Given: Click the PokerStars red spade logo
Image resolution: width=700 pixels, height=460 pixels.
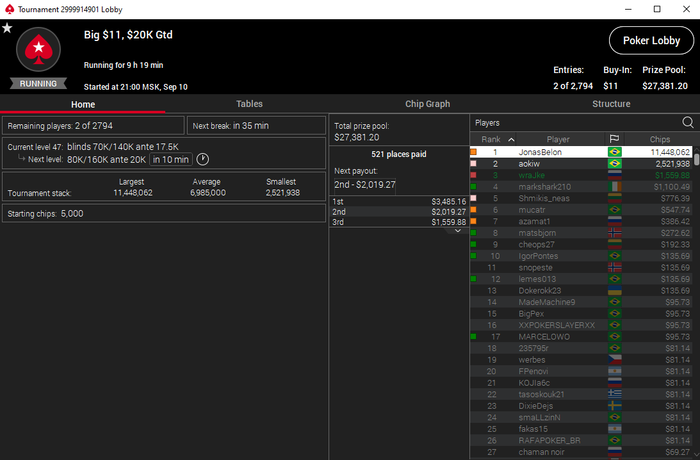Looking at the screenshot, I should pyautogui.click(x=38, y=49).
